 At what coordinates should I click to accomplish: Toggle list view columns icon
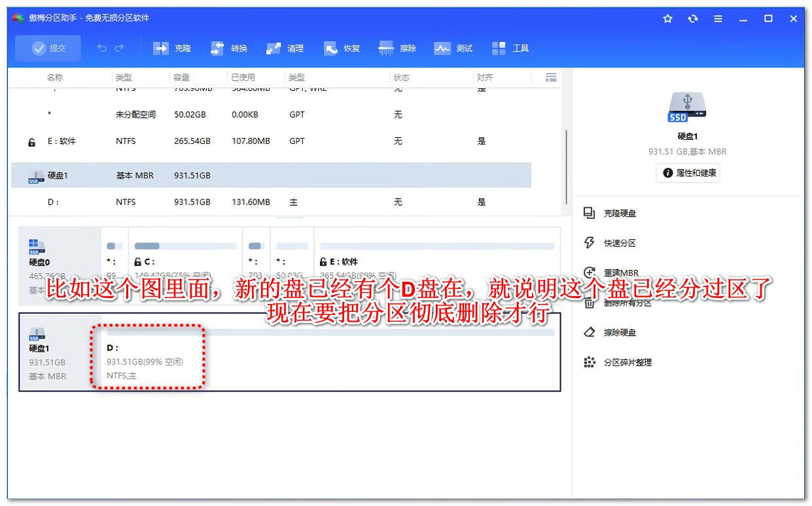(551, 77)
